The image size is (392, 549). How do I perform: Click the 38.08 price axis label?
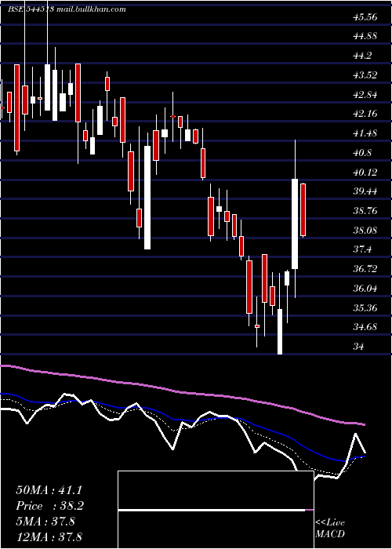[x=365, y=231]
